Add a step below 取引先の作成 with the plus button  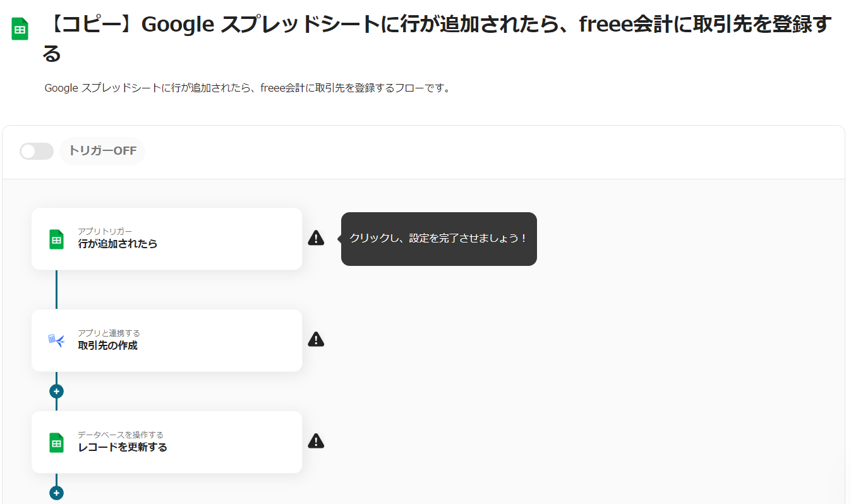pyautogui.click(x=56, y=392)
